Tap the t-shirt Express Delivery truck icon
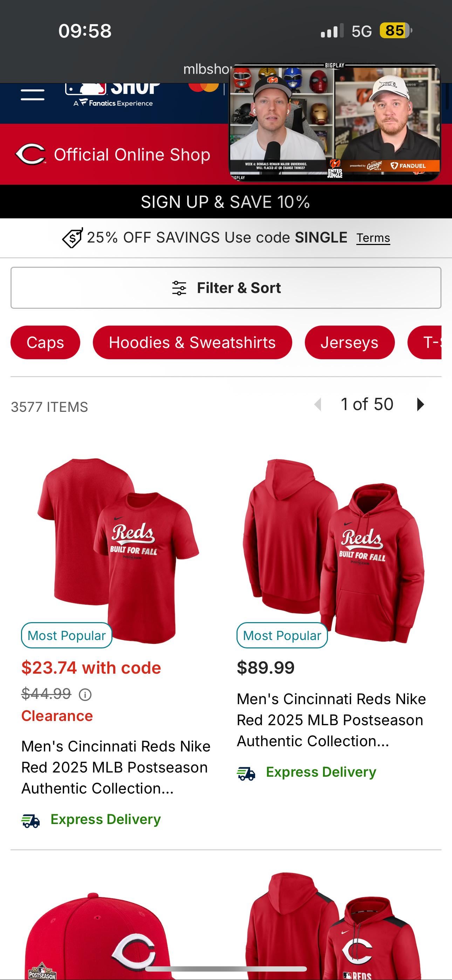The height and width of the screenshot is (980, 452). click(x=31, y=820)
